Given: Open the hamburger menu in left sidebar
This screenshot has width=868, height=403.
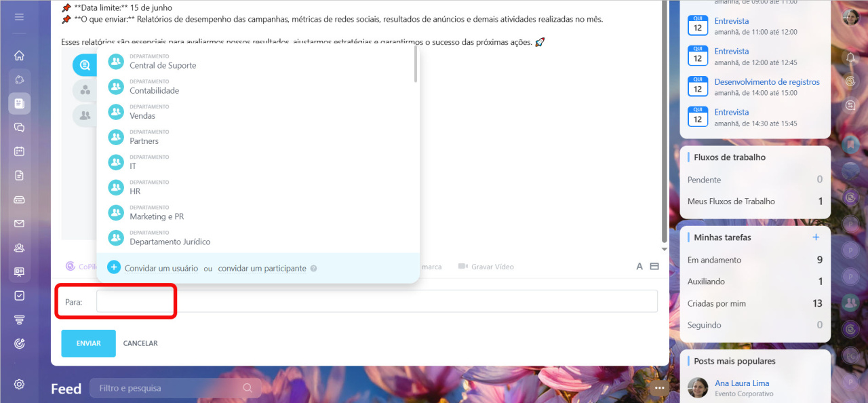Looking at the screenshot, I should [19, 16].
